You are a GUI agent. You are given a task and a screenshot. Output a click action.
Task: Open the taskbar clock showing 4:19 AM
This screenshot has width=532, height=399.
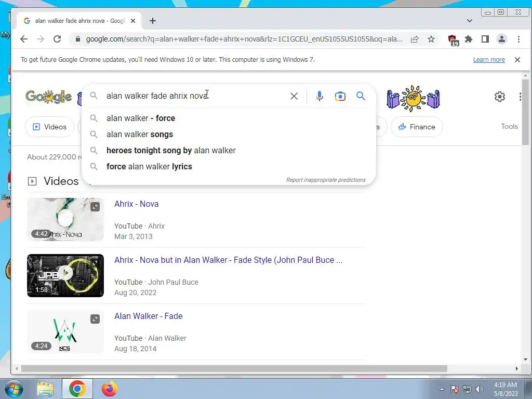pos(506,389)
